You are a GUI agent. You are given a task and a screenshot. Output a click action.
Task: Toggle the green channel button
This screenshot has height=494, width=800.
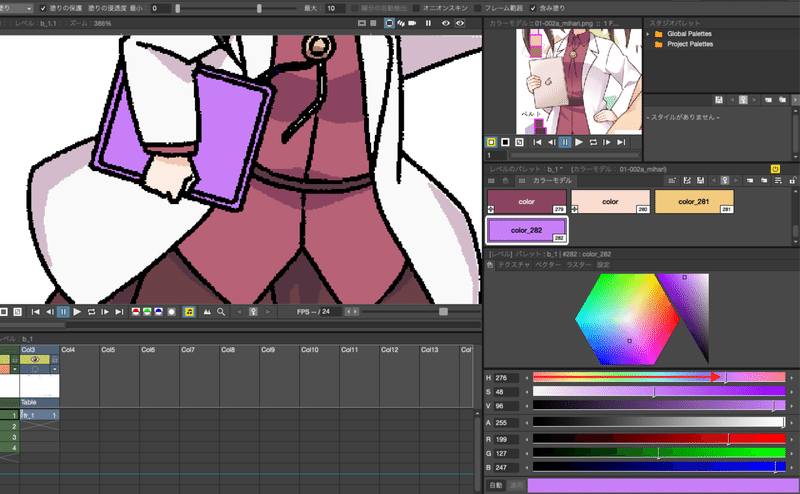point(147,312)
